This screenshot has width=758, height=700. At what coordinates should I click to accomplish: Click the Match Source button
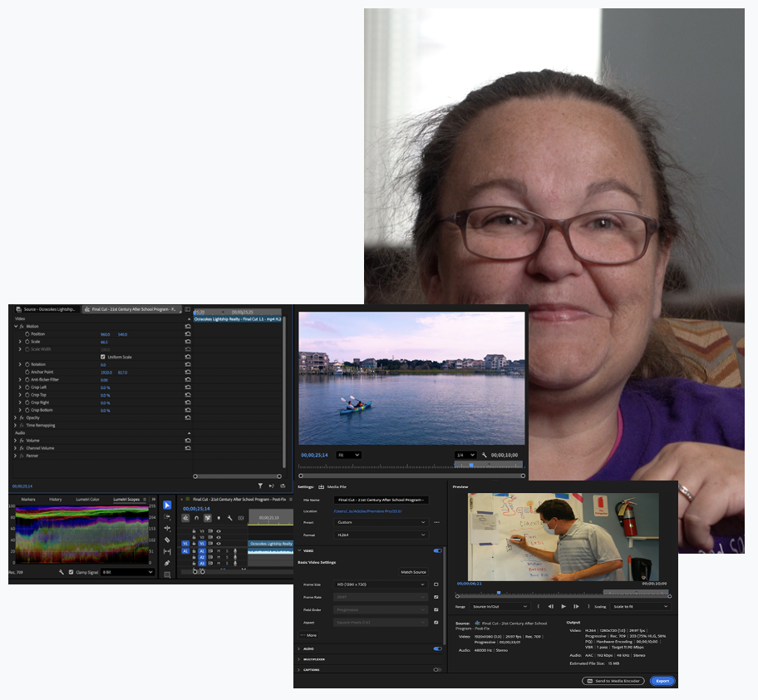click(x=414, y=572)
